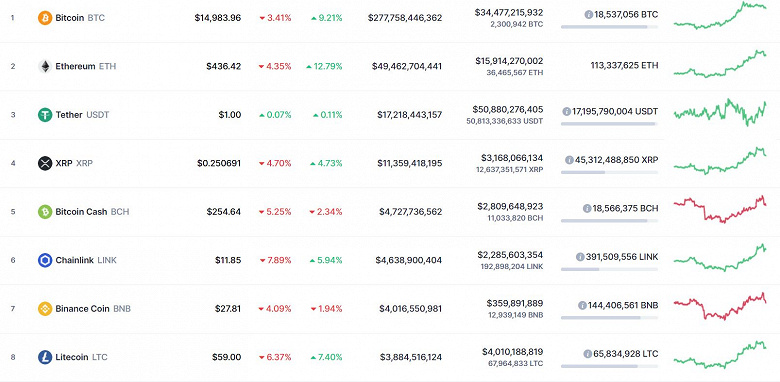Click the Bitcoin Cash supply progress bar
Image resolution: width=780 pixels, height=382 pixels.
pos(609,221)
